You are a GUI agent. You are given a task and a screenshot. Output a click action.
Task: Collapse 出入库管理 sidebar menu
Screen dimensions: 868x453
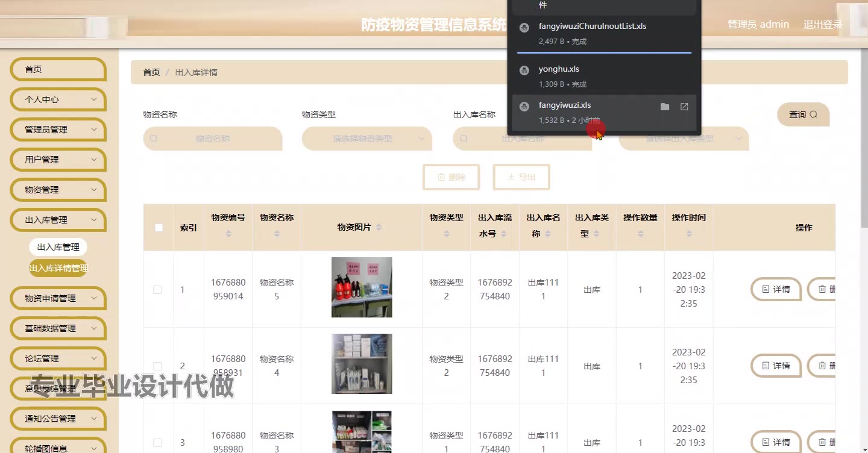(x=58, y=220)
